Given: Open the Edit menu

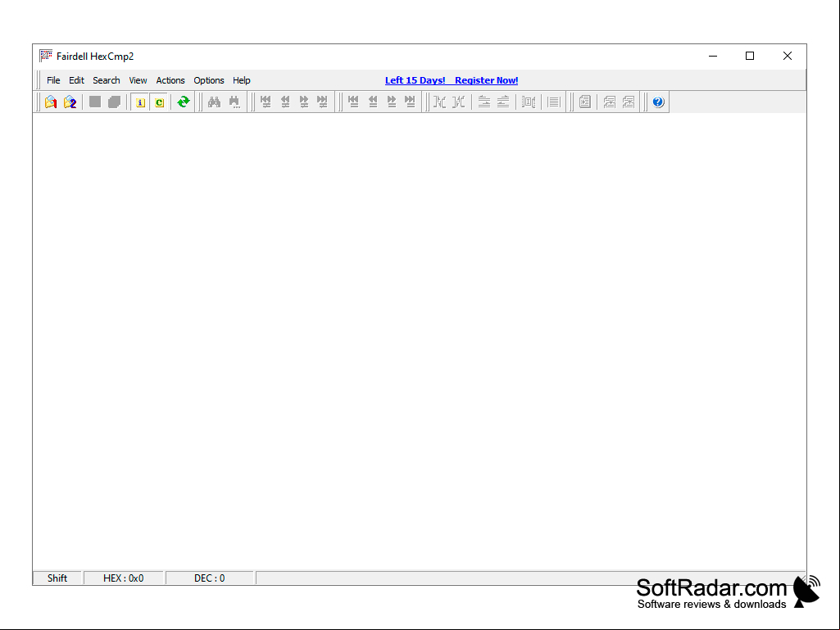Looking at the screenshot, I should coord(76,80).
